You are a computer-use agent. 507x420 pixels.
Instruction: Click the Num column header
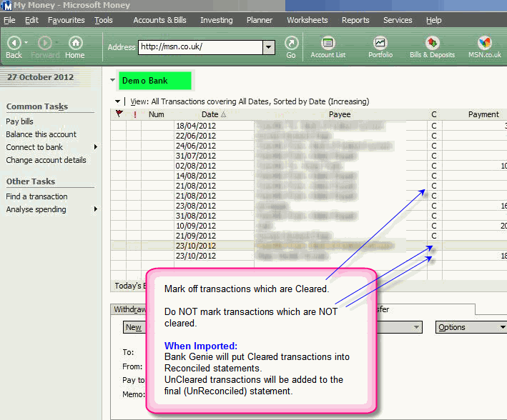click(x=157, y=114)
